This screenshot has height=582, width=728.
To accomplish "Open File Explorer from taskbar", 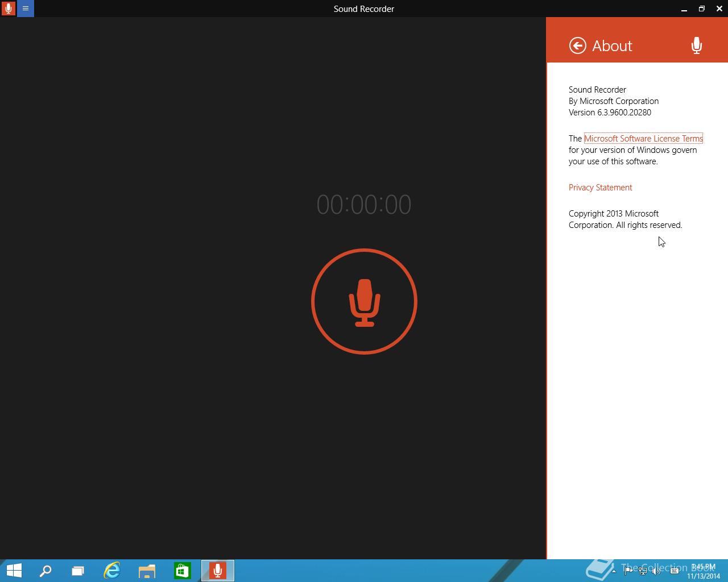I will (x=147, y=571).
